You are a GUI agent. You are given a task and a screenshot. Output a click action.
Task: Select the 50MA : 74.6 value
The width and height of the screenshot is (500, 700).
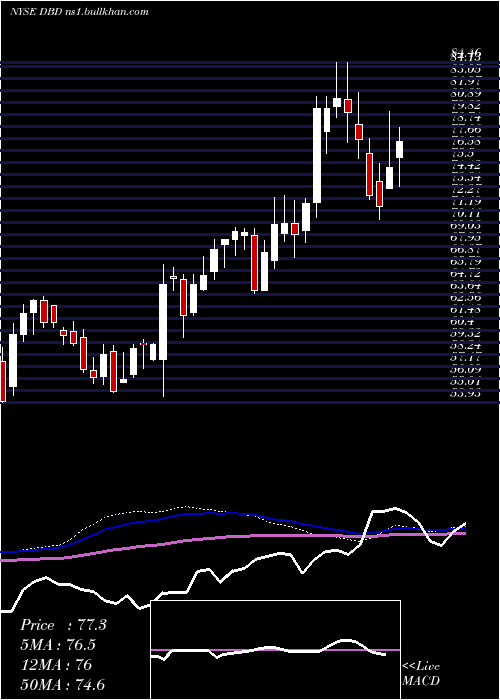pos(62,684)
